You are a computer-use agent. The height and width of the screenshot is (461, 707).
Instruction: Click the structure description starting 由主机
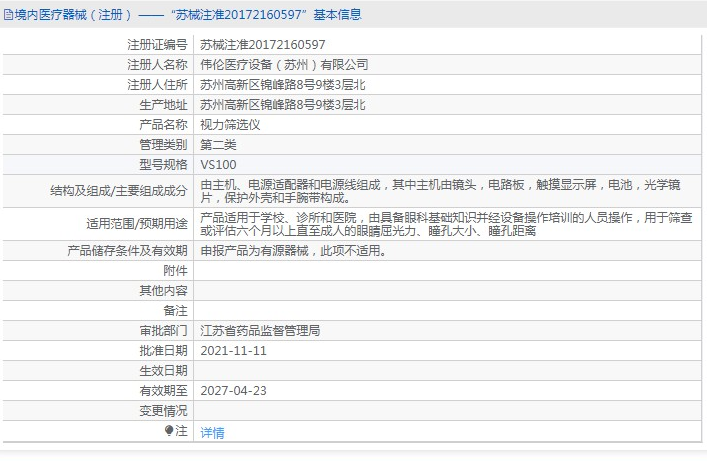[x=441, y=191]
